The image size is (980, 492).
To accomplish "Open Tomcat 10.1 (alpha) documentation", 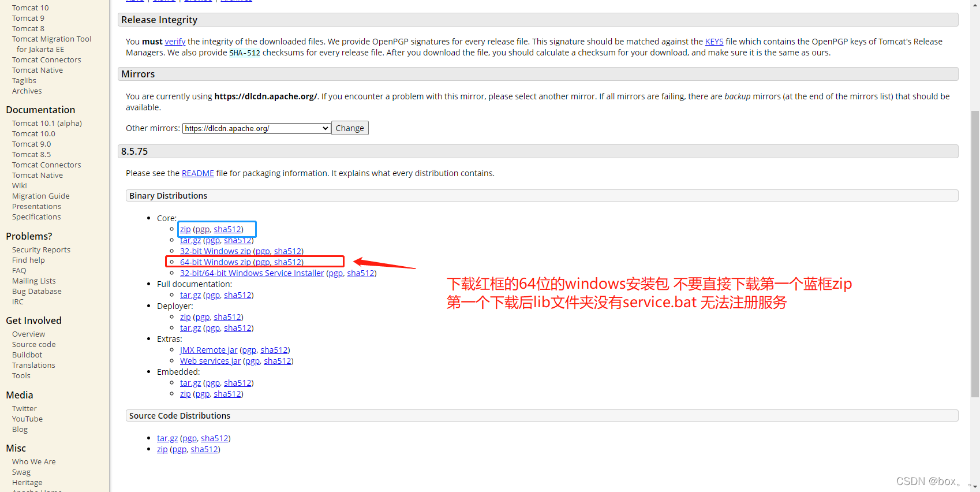I will 47,124.
